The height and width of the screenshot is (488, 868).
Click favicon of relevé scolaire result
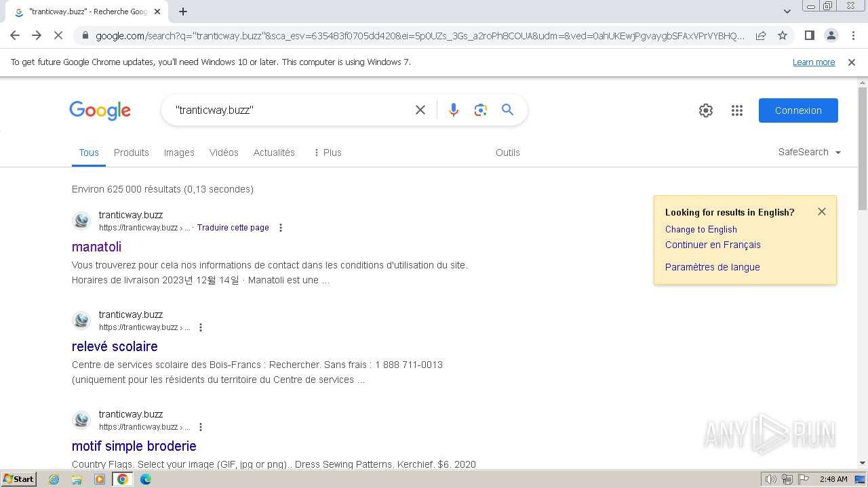coord(81,321)
